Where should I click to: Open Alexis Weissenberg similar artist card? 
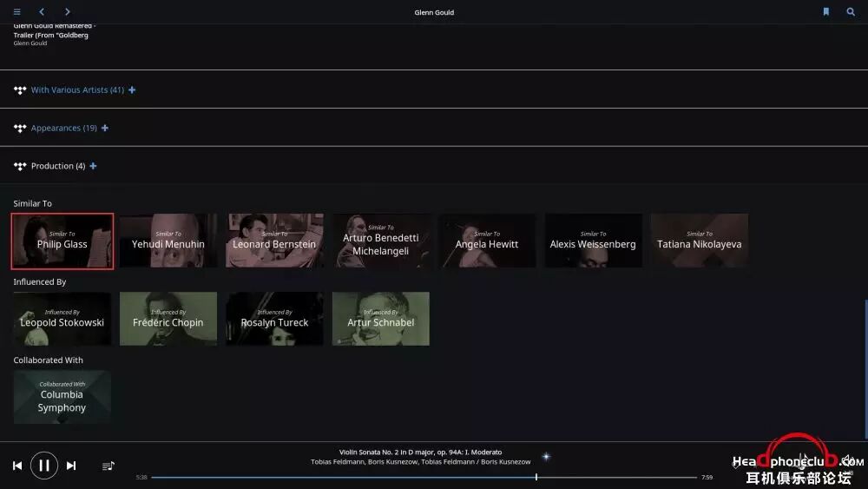[594, 241]
